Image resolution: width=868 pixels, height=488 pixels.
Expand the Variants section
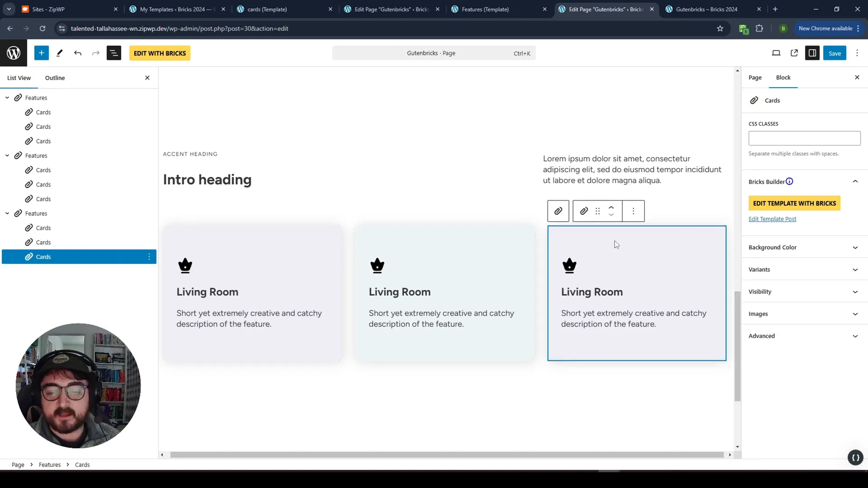pos(804,269)
